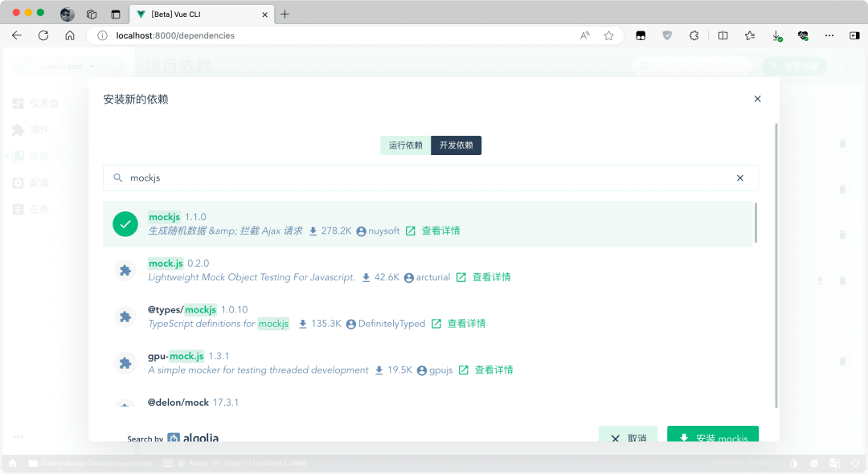Open 查看详情 link for @types/mockjs

tap(466, 324)
